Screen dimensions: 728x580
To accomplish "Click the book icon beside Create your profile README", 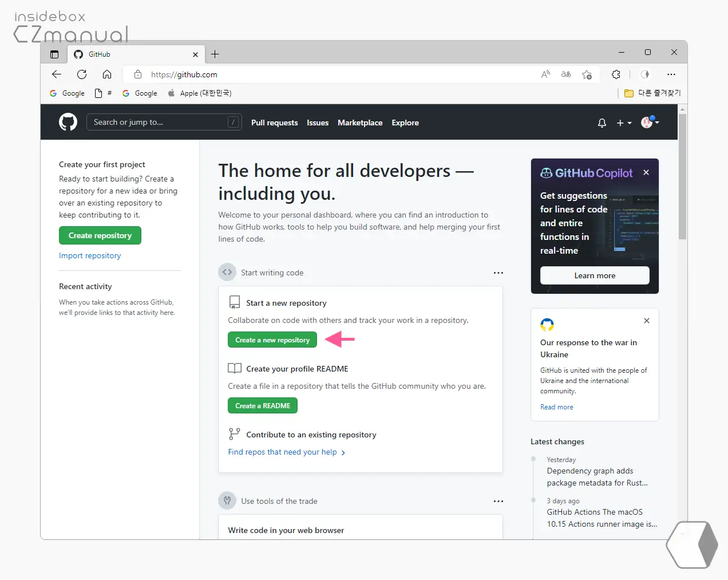I will tap(235, 368).
